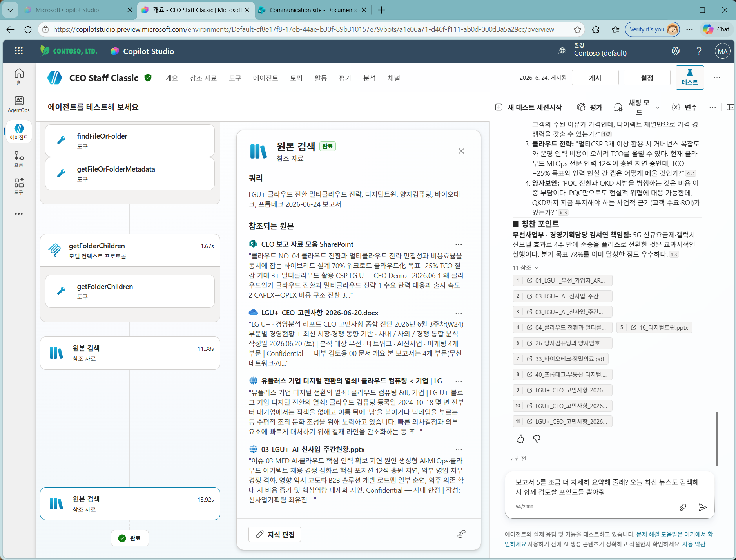Select the 평가 tab in agent navigation
Image resolution: width=736 pixels, height=560 pixels.
(345, 78)
